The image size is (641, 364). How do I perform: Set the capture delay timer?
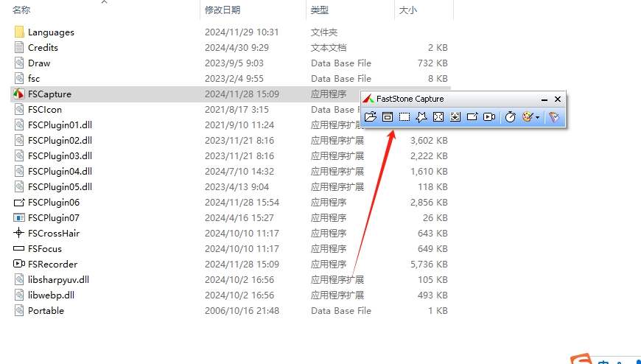[510, 117]
